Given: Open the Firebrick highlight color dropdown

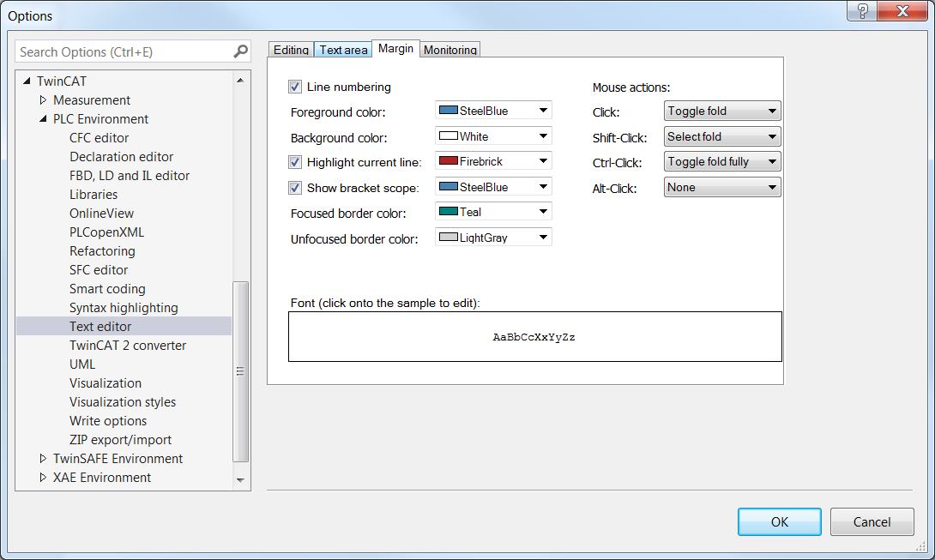Looking at the screenshot, I should point(493,161).
